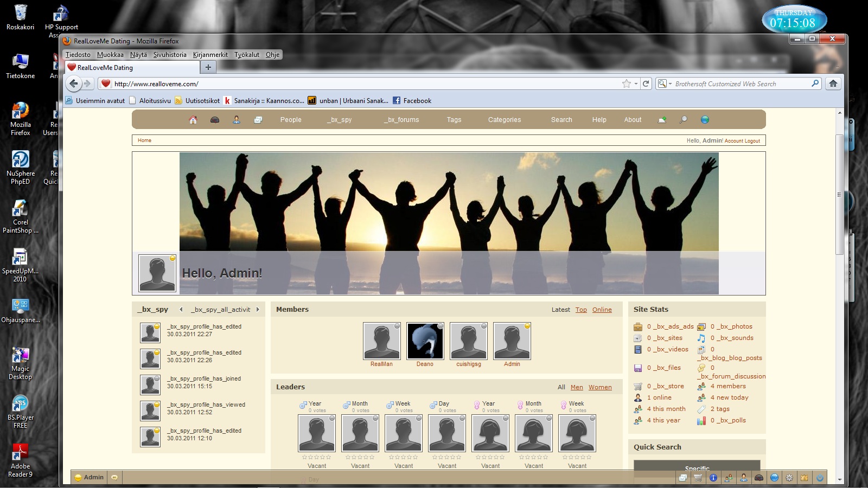Screen dimensions: 868x488
Task: Open shopping cart icon in bottom toolbar
Action: 698,478
